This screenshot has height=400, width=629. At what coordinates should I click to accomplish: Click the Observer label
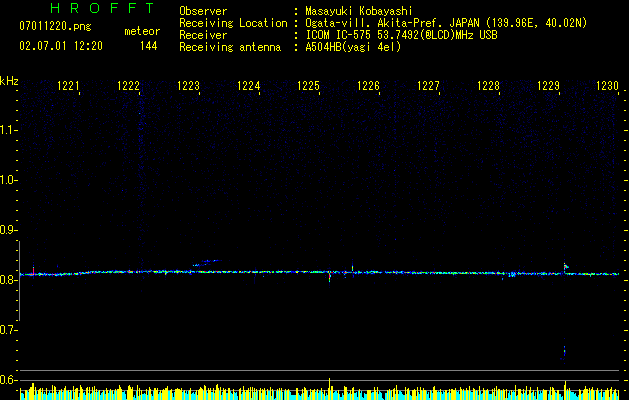click(x=203, y=11)
